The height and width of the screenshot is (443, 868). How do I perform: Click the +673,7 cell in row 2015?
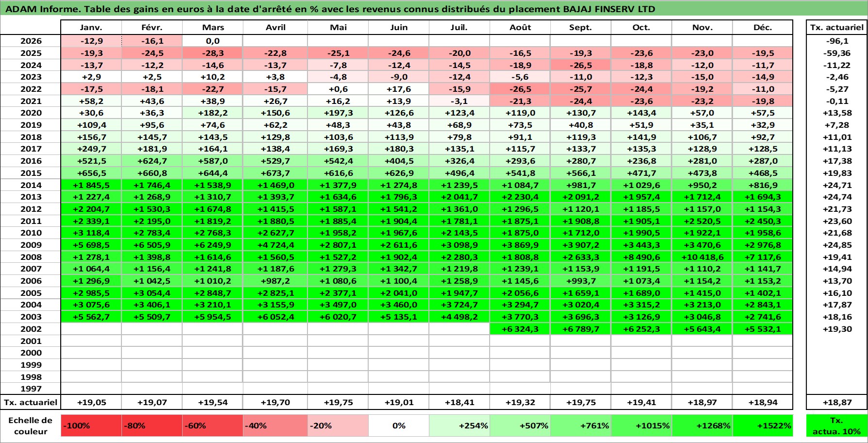point(275,173)
